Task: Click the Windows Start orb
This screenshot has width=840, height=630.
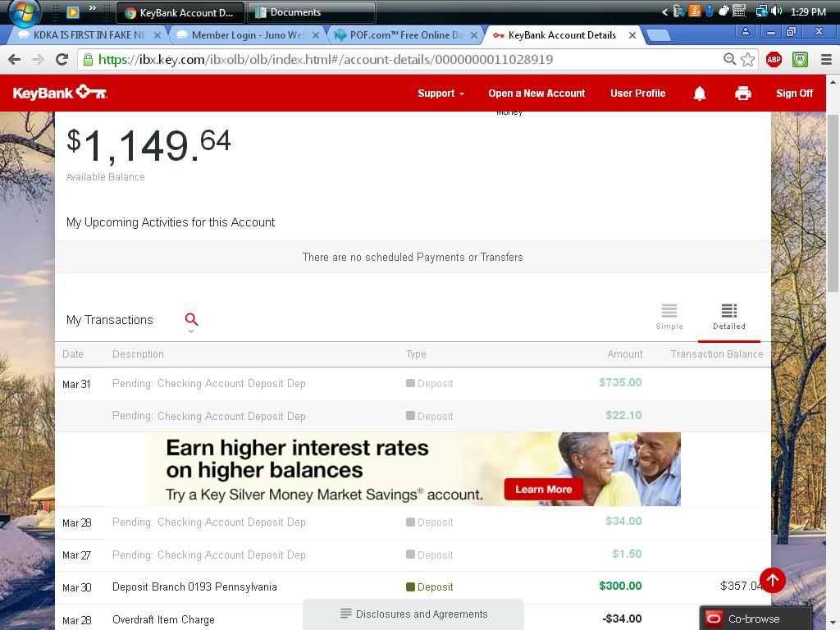Action: [x=24, y=11]
